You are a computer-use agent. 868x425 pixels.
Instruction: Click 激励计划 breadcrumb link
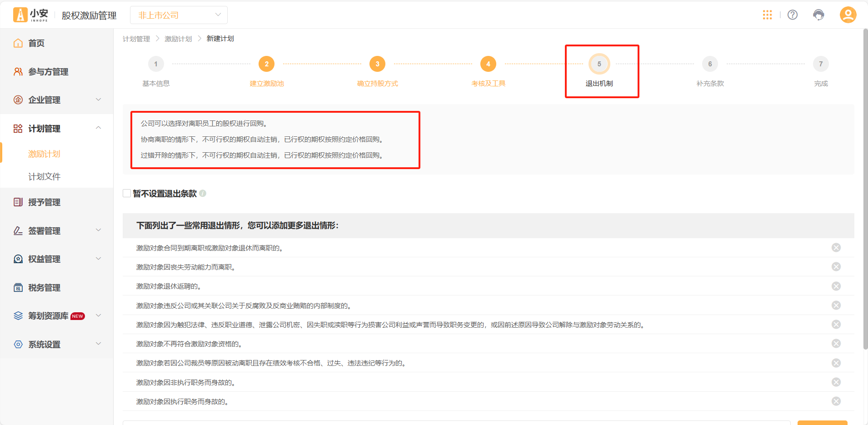(178, 39)
